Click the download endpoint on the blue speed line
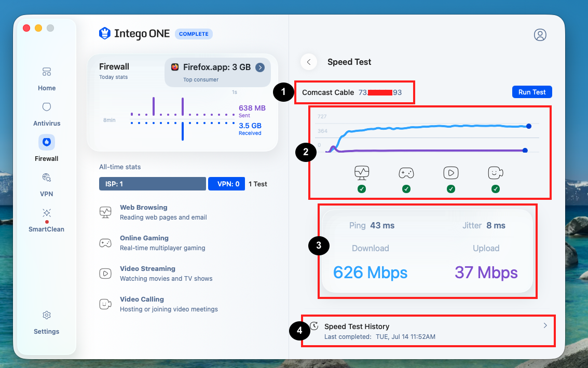Image resolution: width=588 pixels, height=368 pixels. click(x=529, y=126)
